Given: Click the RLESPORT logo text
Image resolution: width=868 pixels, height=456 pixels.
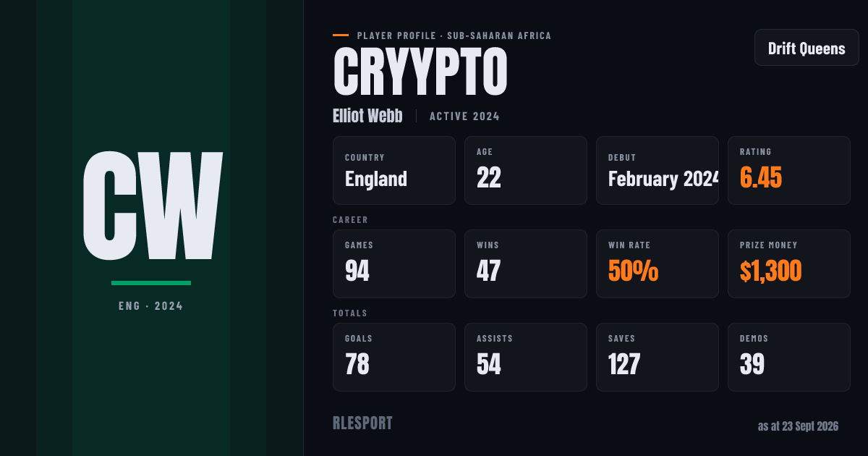Looking at the screenshot, I should click(362, 423).
